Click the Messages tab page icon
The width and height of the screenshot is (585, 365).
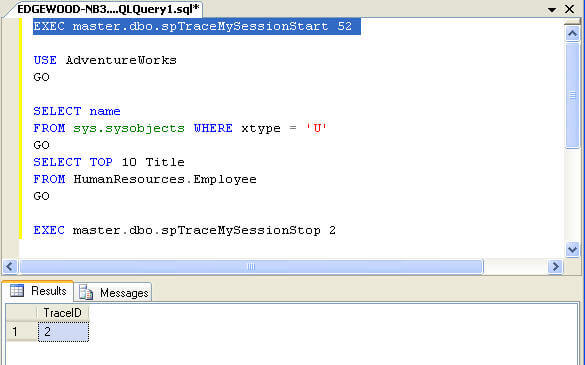point(86,293)
